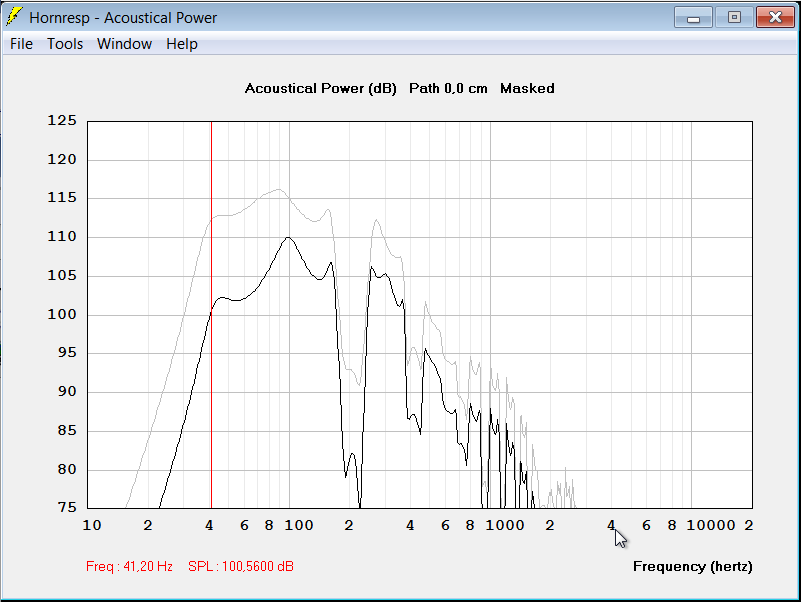Click the 'Path 0,0 cm' label
801x602 pixels.
pos(448,88)
